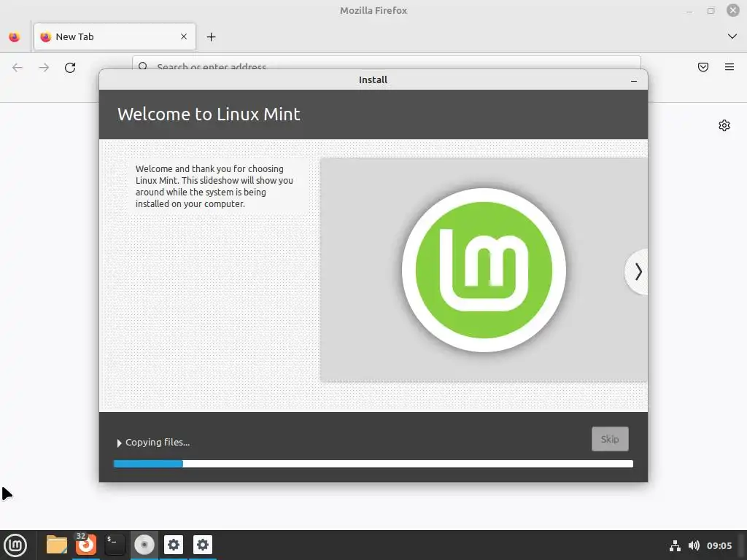Reload the current Firefox page
The image size is (747, 560).
pos(70,68)
